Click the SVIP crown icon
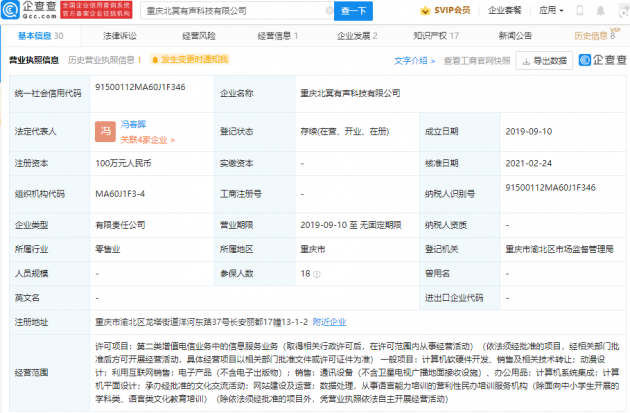Viewport: 630px width, 413px height. click(x=425, y=10)
